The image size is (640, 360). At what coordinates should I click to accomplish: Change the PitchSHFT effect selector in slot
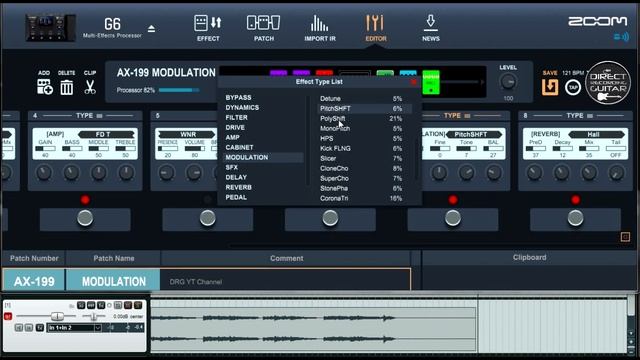point(474,134)
